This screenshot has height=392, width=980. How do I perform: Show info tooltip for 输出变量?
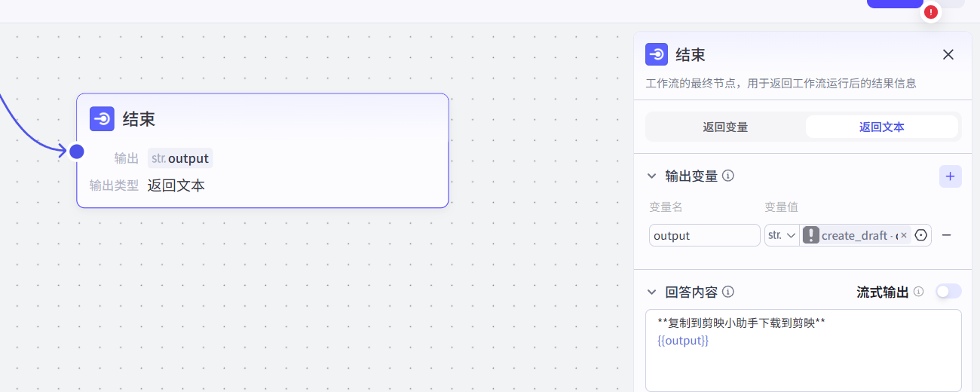tap(728, 176)
